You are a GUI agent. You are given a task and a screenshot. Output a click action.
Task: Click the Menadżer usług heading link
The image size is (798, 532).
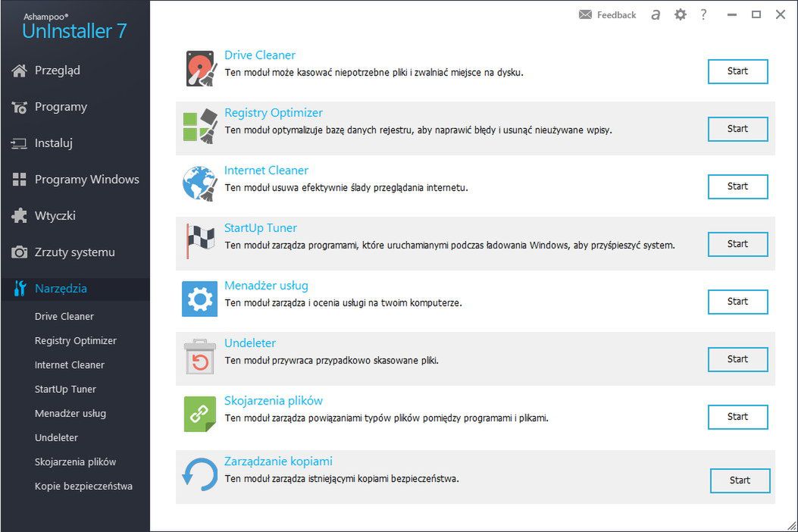point(266,285)
